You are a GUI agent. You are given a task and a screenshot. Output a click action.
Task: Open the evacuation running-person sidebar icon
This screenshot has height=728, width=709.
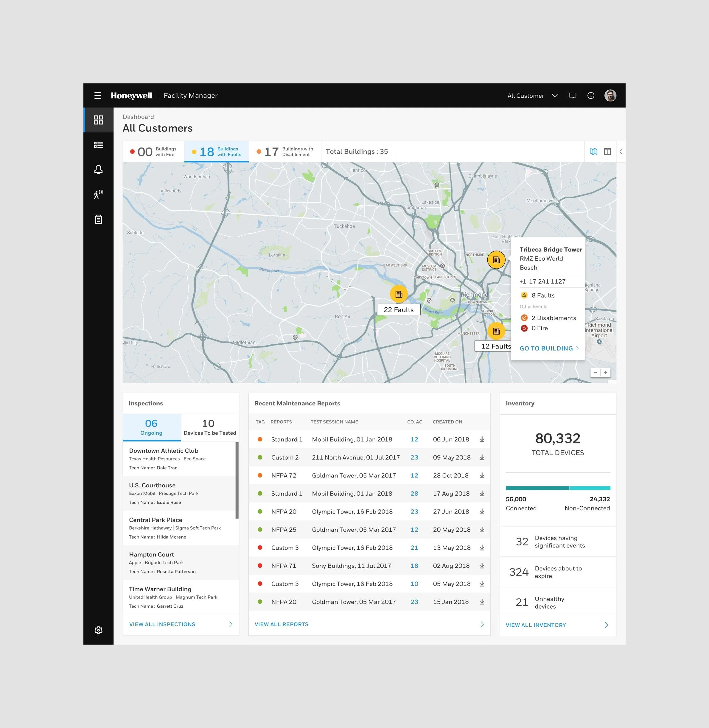coord(98,195)
